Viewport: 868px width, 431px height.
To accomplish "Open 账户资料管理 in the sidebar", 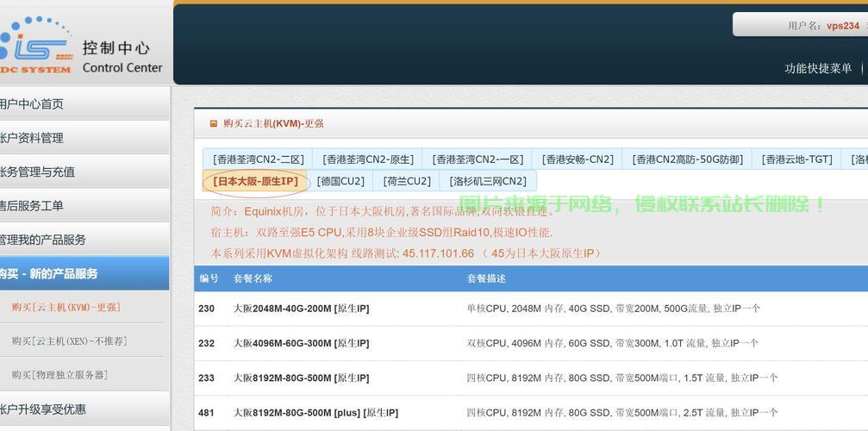I will tap(33, 138).
